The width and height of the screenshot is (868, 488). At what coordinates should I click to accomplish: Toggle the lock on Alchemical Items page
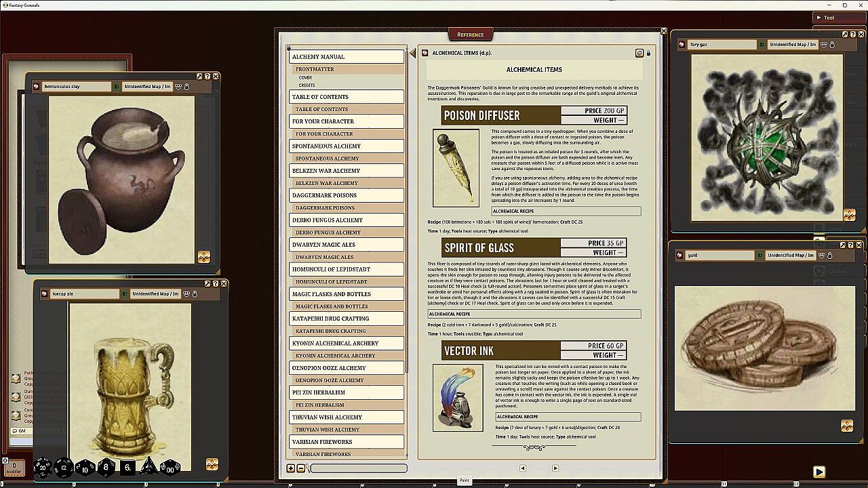[648, 53]
